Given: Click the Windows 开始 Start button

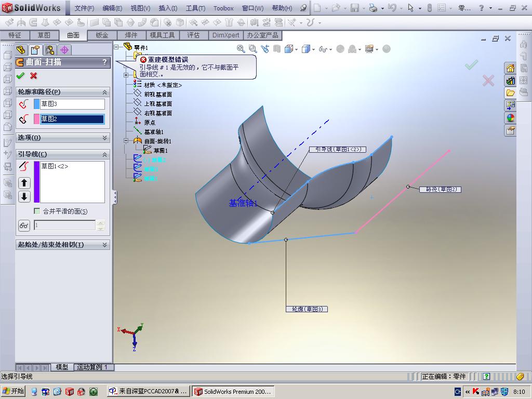Looking at the screenshot, I should pos(14,391).
